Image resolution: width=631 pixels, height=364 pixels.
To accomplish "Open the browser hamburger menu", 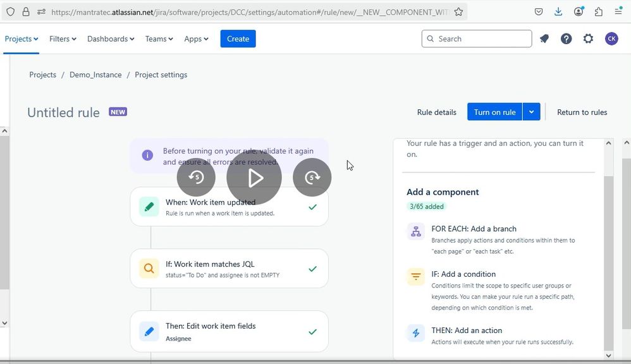I will (618, 11).
